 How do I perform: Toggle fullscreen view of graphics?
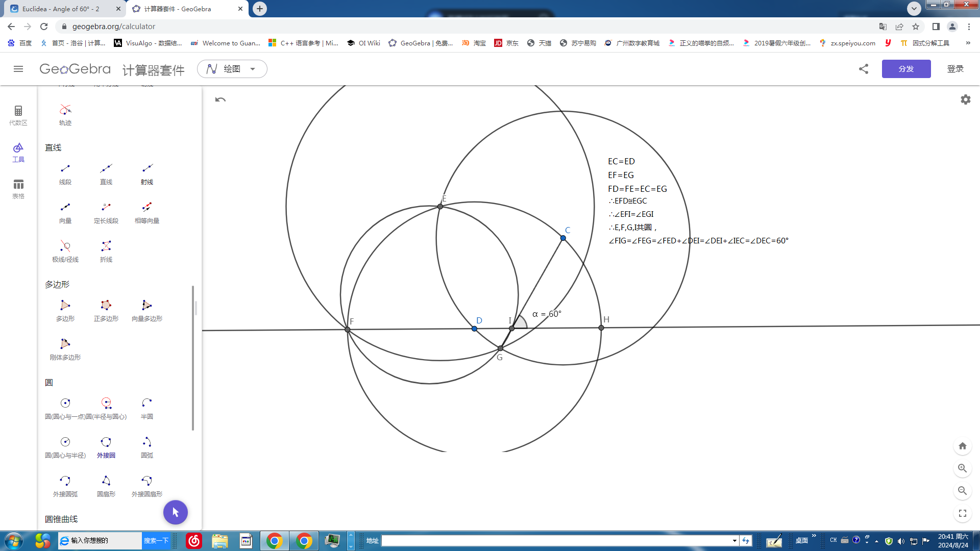tap(963, 513)
